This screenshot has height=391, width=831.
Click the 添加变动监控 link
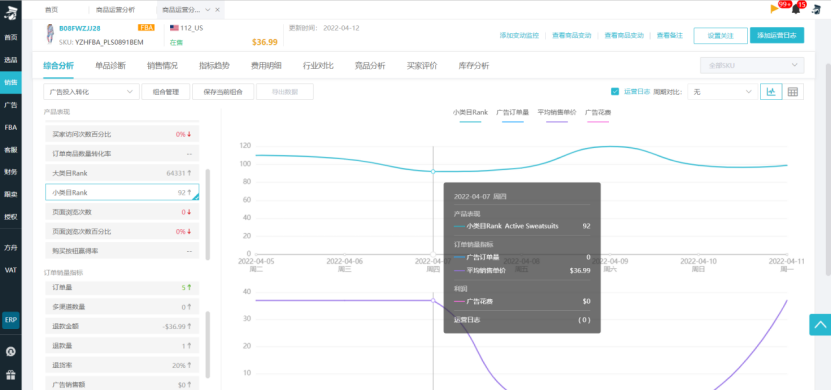click(x=519, y=35)
